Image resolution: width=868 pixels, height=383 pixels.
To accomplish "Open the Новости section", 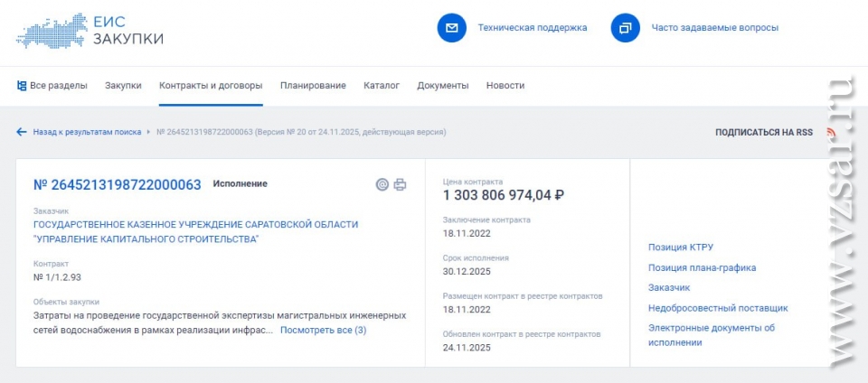I will (x=505, y=86).
